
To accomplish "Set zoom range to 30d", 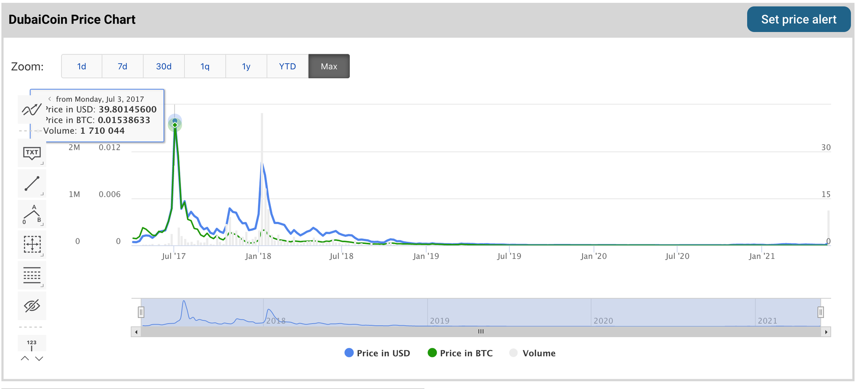I will click(x=164, y=66).
